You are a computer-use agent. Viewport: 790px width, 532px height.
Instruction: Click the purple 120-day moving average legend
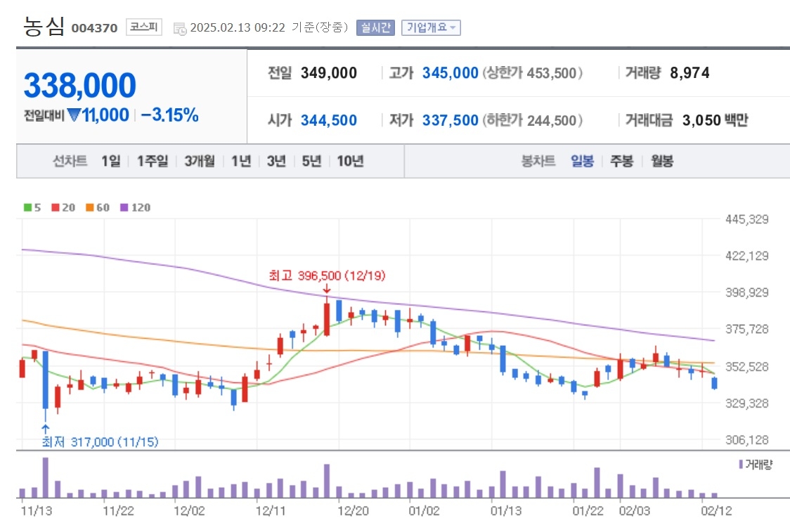136,207
